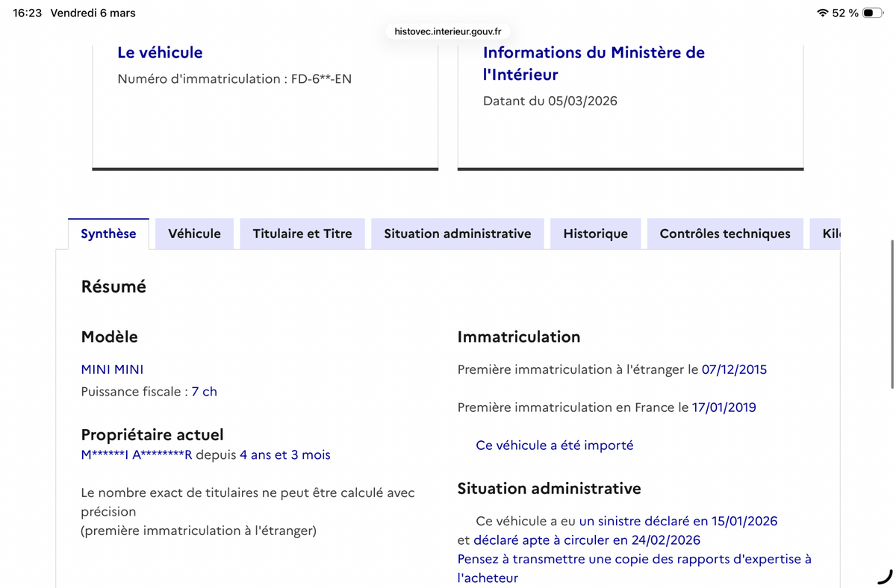
Task: Select owner name M******I A********R
Action: [137, 454]
